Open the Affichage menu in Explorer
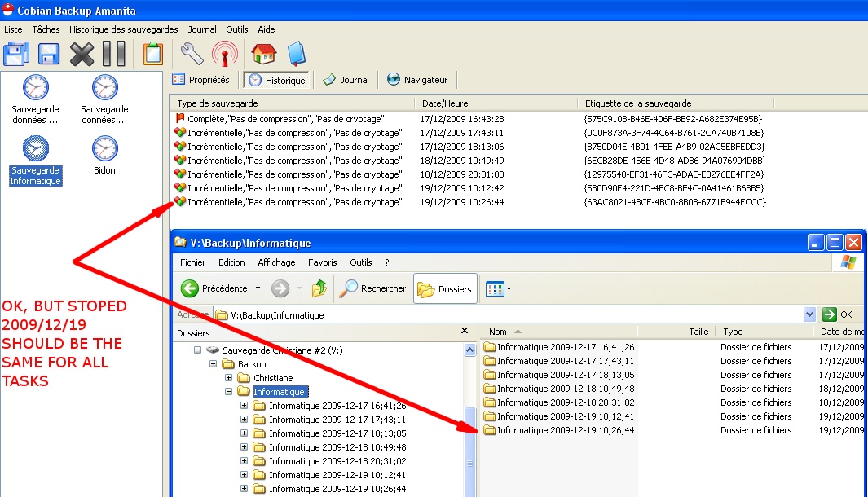The width and height of the screenshot is (868, 497). 276,262
